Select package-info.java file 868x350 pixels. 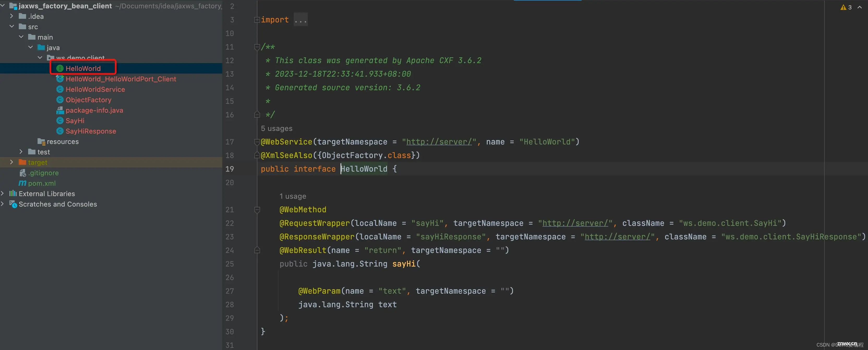click(94, 110)
